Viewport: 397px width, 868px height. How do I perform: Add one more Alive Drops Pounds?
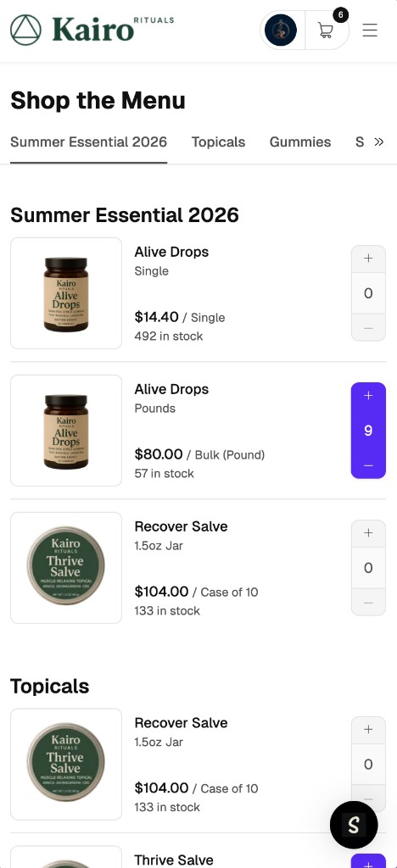tap(368, 396)
